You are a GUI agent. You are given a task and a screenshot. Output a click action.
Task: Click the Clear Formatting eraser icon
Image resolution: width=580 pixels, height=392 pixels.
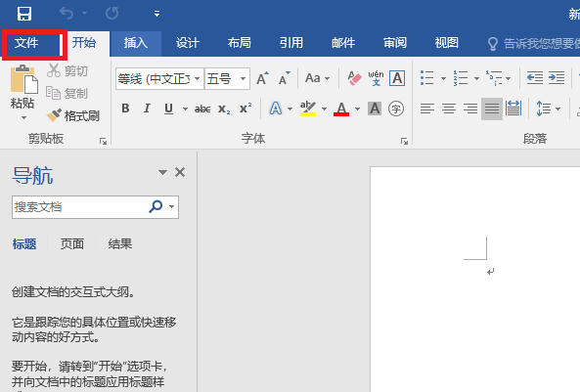[354, 78]
